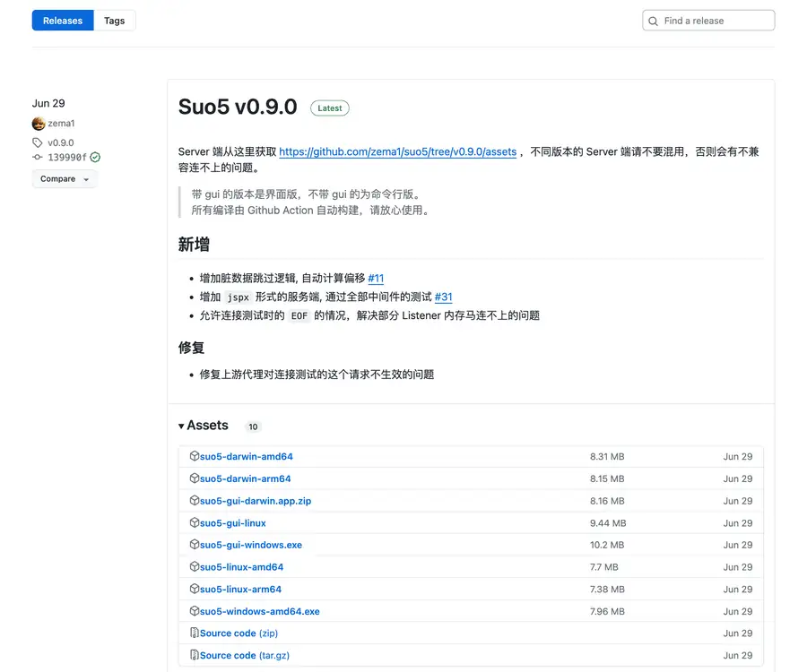807x672 pixels.
Task: Open the Compare dropdown
Action: pyautogui.click(x=63, y=178)
